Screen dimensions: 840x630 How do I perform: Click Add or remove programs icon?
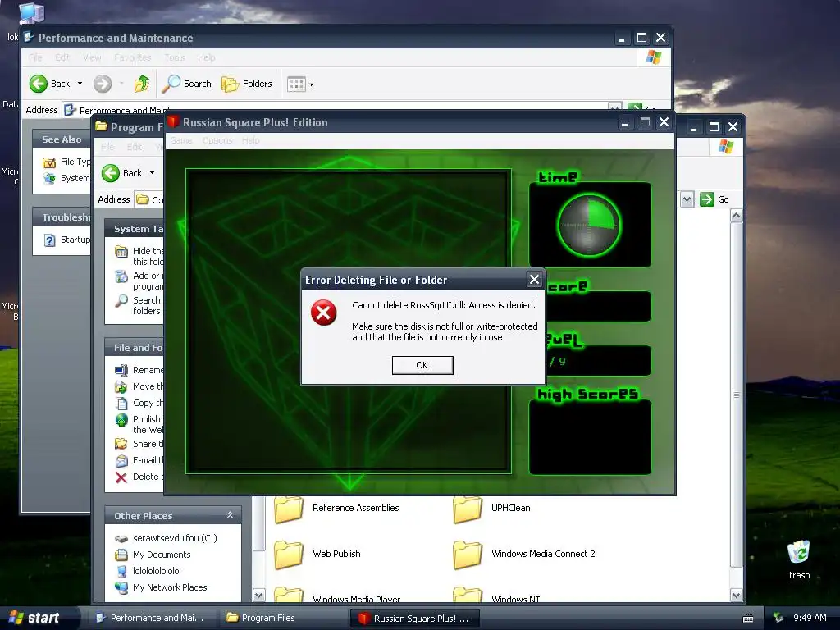coord(121,276)
